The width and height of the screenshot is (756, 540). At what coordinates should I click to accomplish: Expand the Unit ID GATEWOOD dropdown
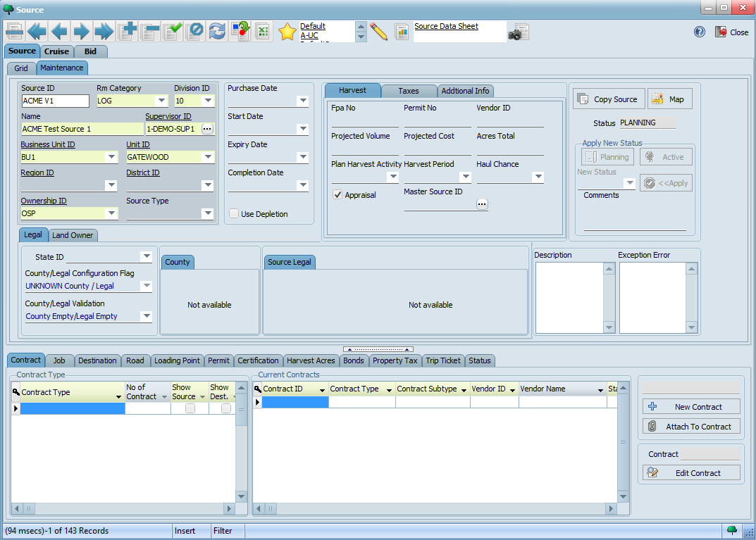point(208,156)
